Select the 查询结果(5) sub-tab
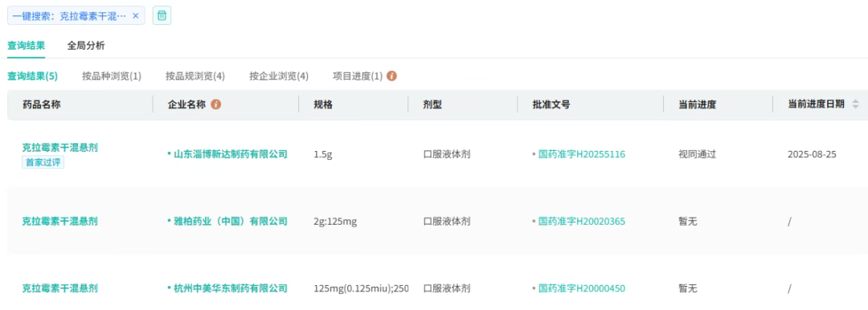868x310 pixels. pyautogui.click(x=32, y=76)
